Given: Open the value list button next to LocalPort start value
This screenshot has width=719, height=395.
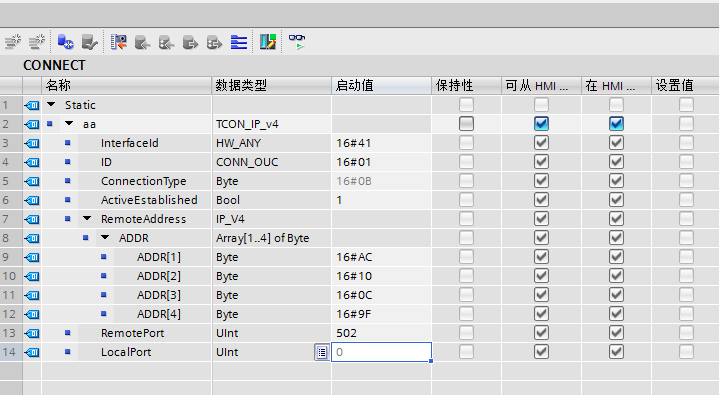Looking at the screenshot, I should [x=322, y=352].
